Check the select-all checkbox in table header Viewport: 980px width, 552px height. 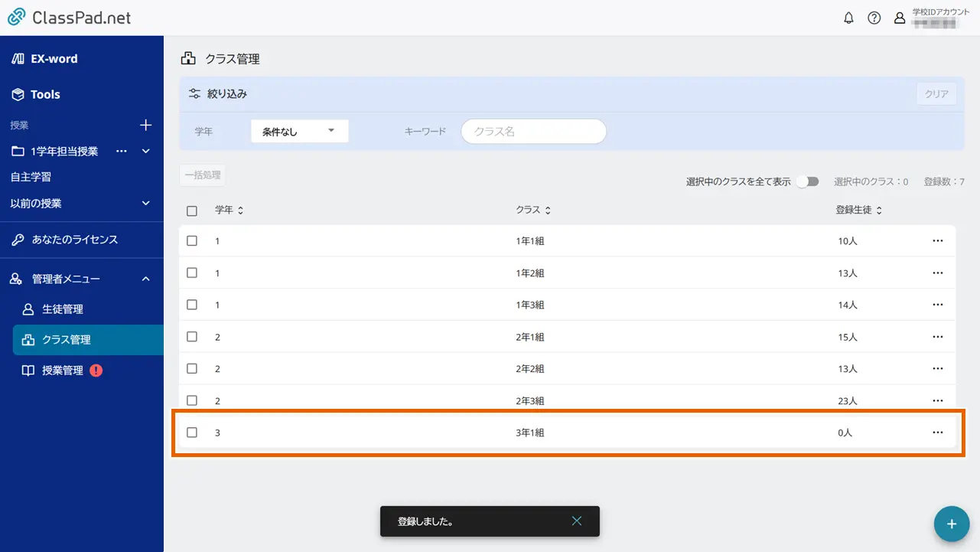point(192,211)
